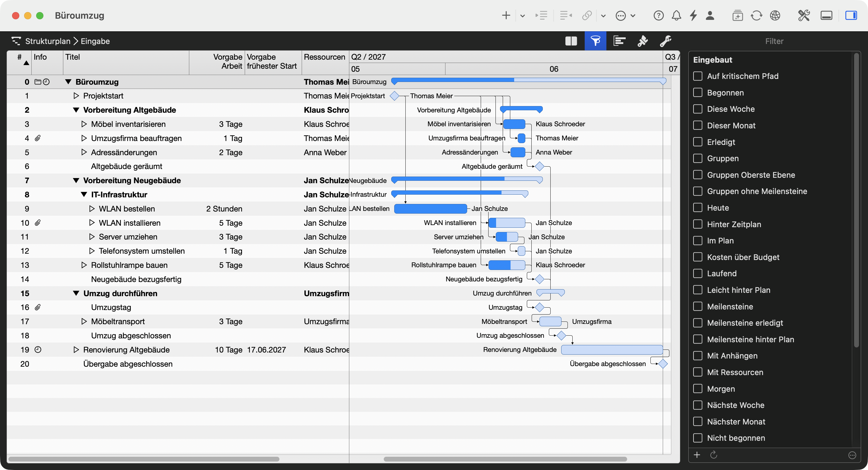Image resolution: width=868 pixels, height=470 pixels.
Task: Click the Titel column header
Action: pyautogui.click(x=126, y=63)
